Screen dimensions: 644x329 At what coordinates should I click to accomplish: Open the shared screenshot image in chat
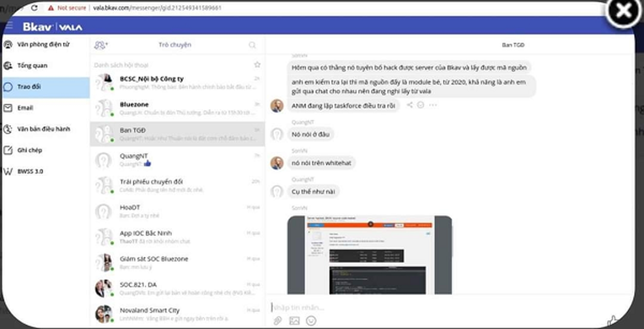click(370, 255)
